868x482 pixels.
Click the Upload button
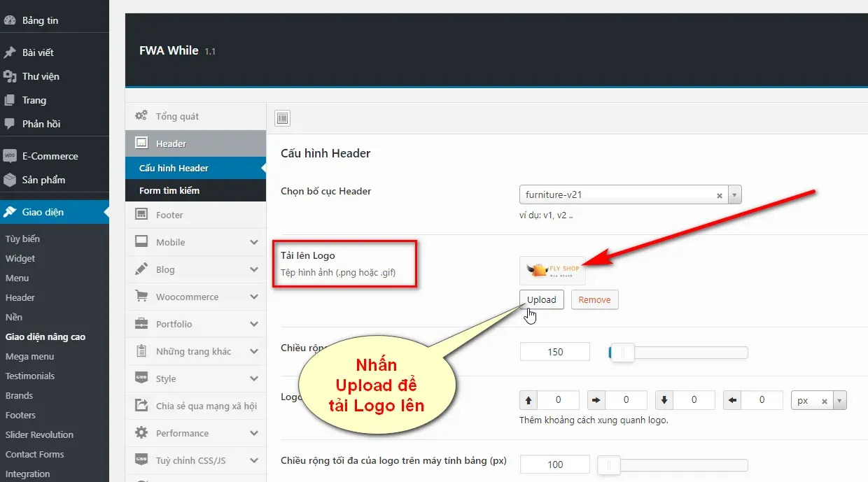[540, 299]
